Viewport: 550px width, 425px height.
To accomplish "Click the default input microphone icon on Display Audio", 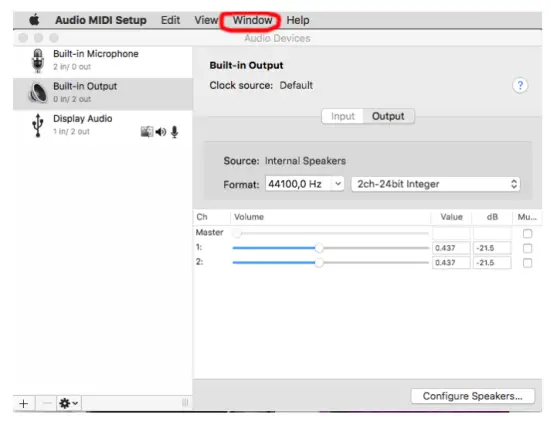I will click(x=175, y=132).
